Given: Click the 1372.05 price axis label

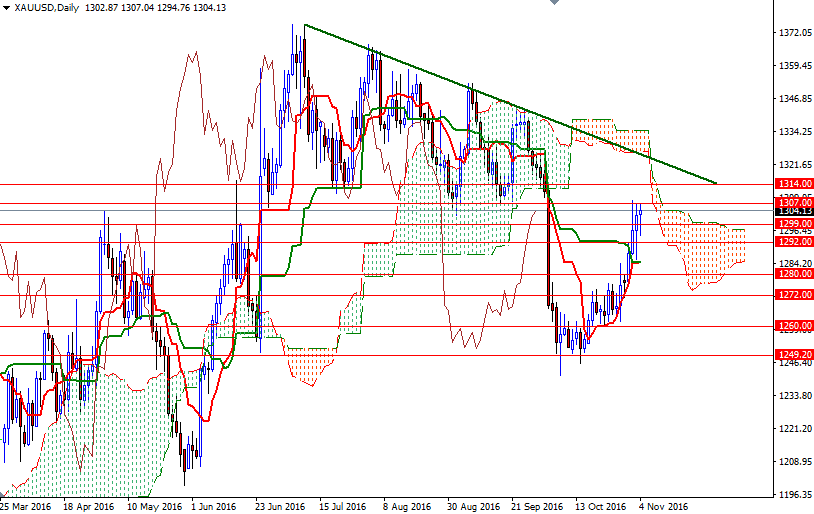Looking at the screenshot, I should pos(793,33).
